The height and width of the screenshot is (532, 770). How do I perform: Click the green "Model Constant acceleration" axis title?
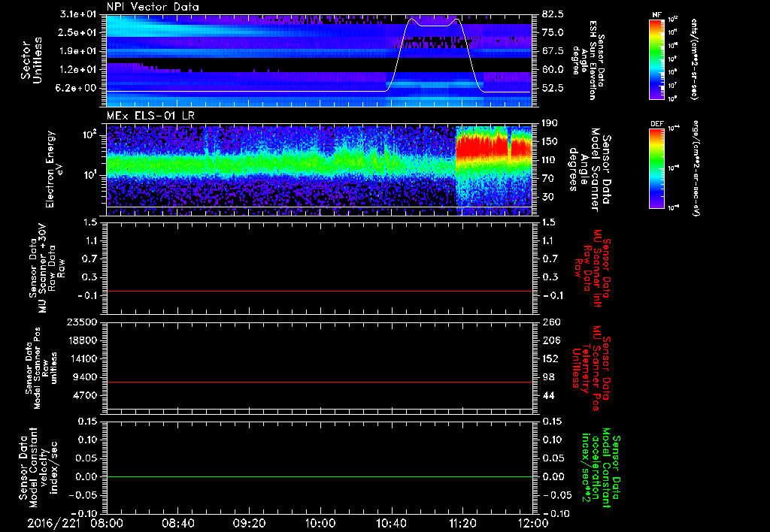pyautogui.click(x=601, y=467)
